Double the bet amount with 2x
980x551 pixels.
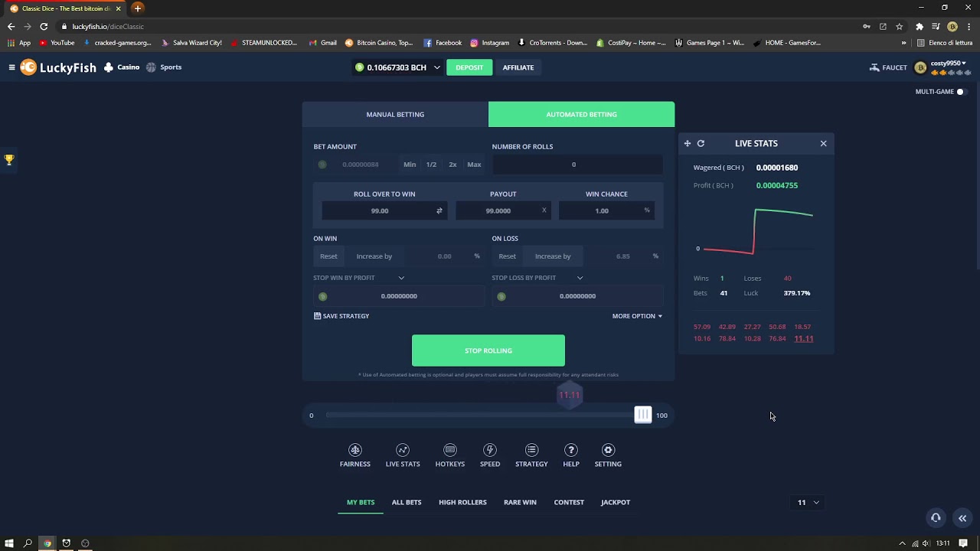(x=452, y=165)
